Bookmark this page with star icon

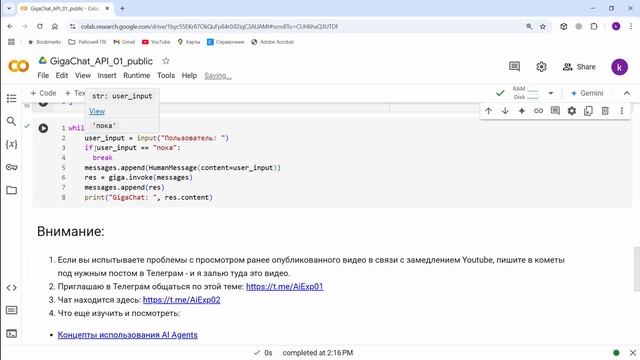click(542, 27)
